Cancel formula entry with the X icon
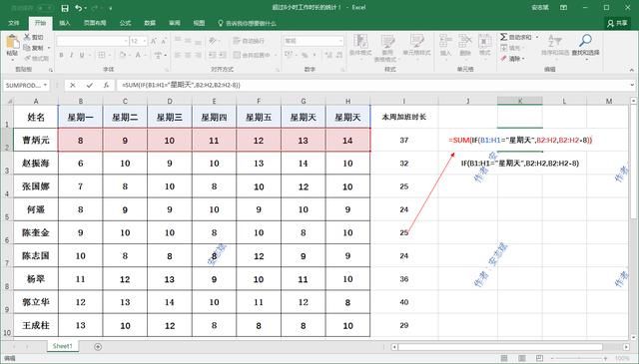The image size is (639, 364). pos(73,85)
